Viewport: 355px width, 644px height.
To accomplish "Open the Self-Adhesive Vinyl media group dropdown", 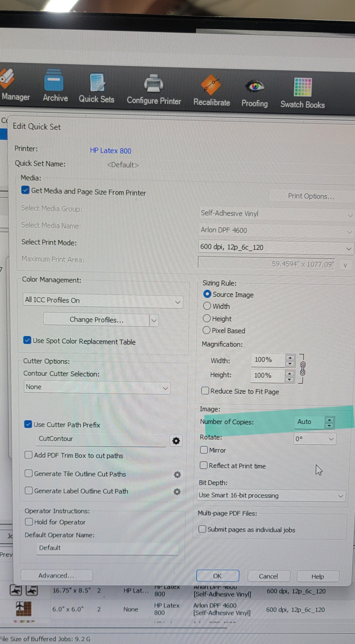I will pos(277,214).
